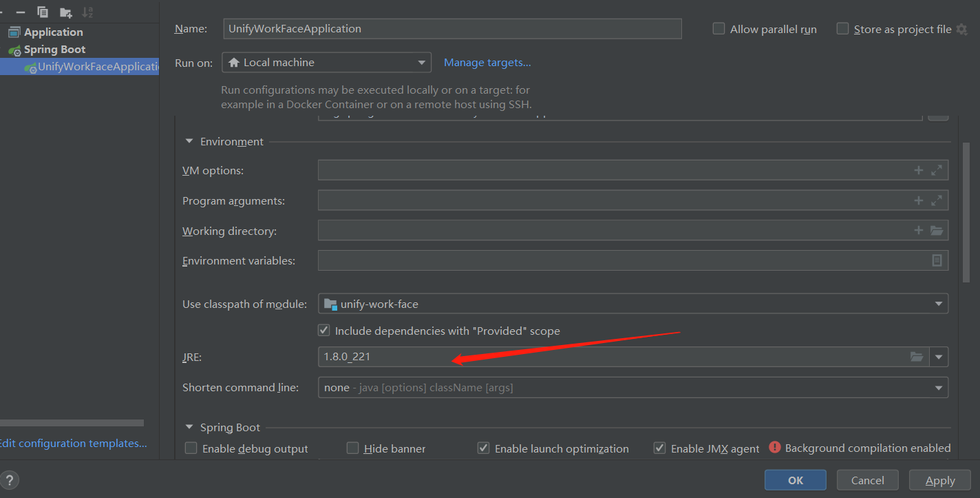Screen dimensions: 980x498
Task: Enable Allow parallel run
Action: (718, 28)
